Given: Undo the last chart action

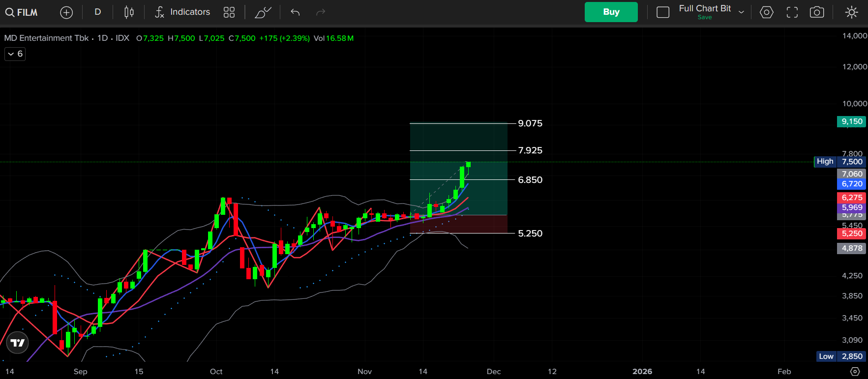Looking at the screenshot, I should (x=295, y=12).
